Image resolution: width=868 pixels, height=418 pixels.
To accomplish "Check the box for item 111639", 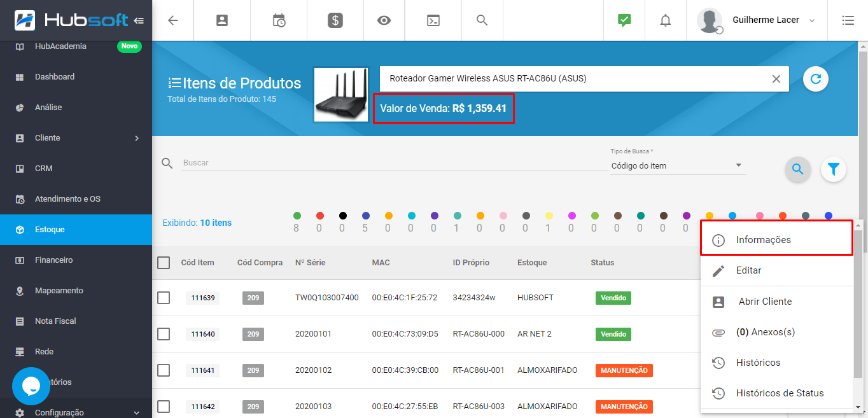I will (164, 298).
